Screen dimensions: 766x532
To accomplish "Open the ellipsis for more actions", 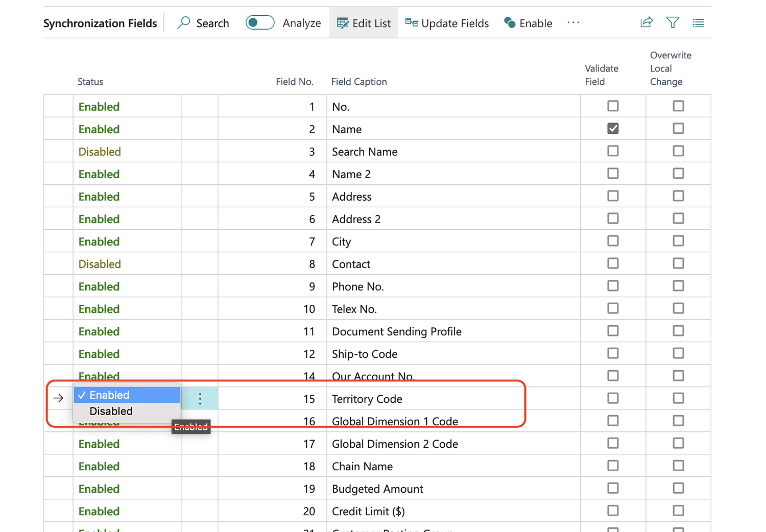I will [573, 22].
